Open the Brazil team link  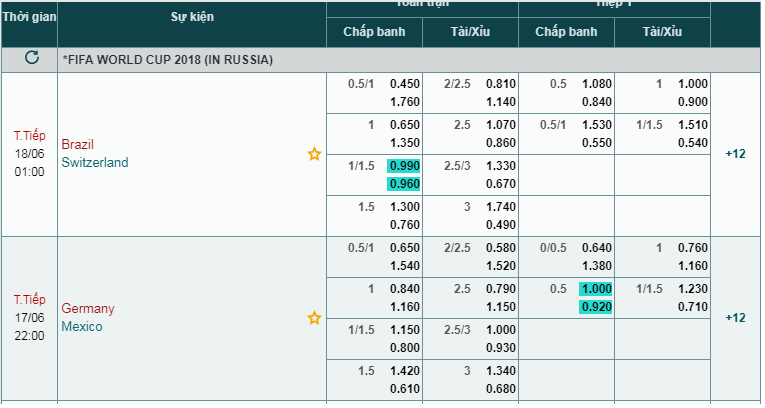tap(78, 144)
